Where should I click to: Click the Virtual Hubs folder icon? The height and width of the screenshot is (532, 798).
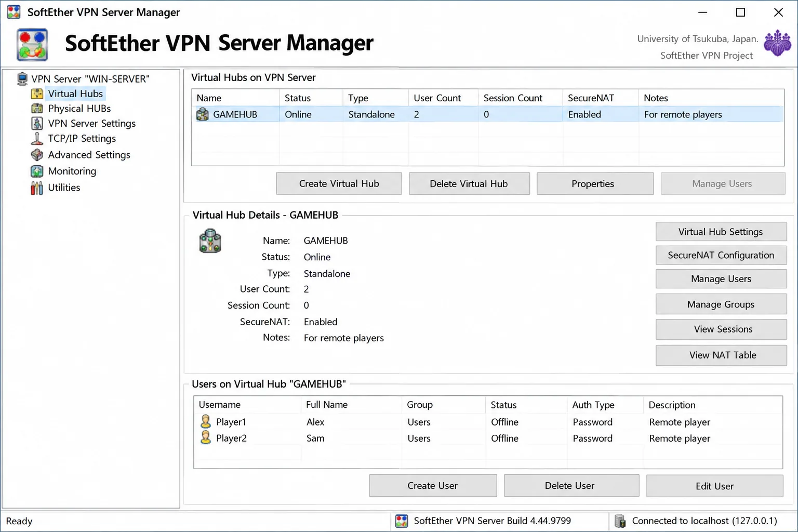point(37,94)
